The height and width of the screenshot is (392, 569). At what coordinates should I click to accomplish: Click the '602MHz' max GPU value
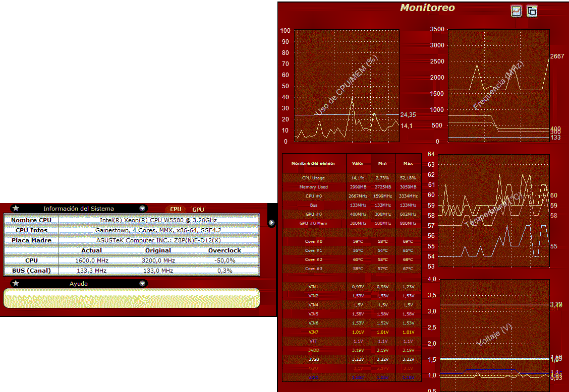click(x=408, y=214)
